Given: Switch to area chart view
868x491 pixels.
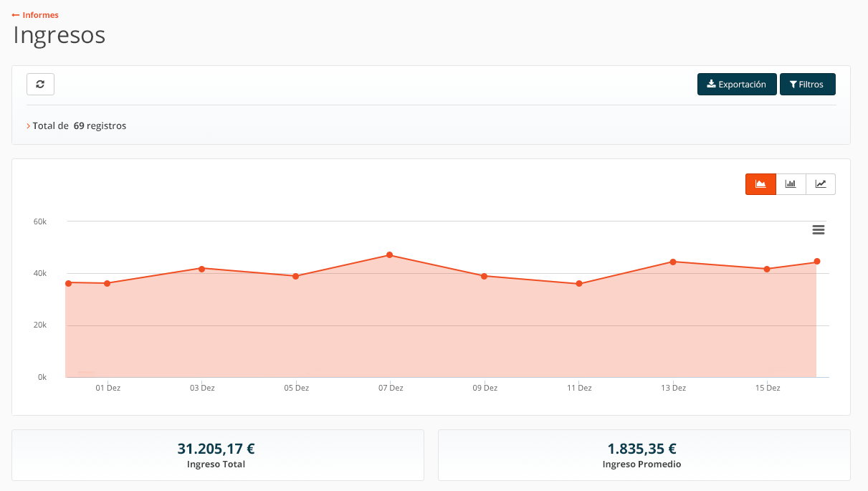Looking at the screenshot, I should tap(760, 184).
